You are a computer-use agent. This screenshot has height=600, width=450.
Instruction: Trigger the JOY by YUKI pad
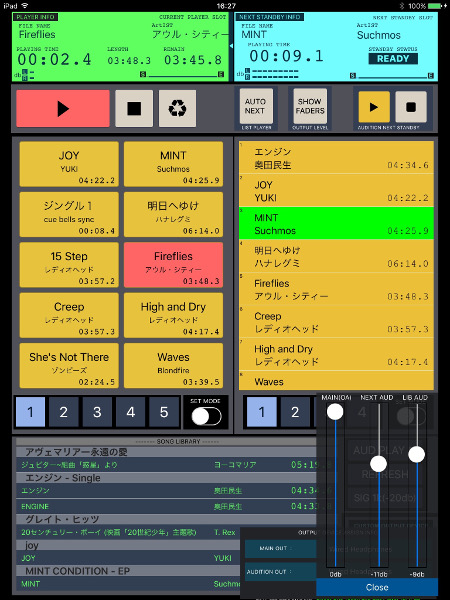click(x=69, y=164)
